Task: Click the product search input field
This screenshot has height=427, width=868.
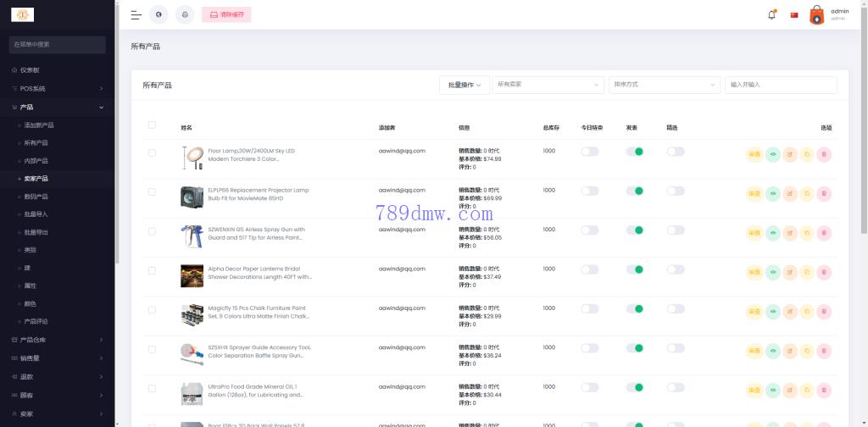Action: (781, 85)
